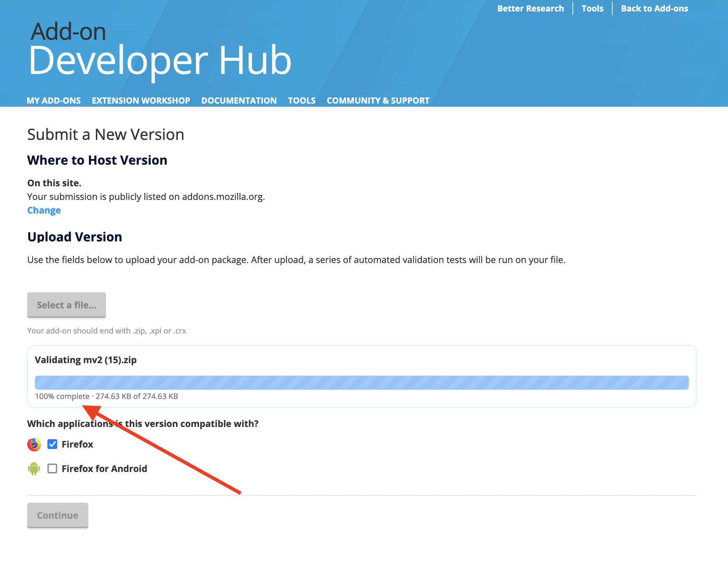Select the DOCUMENTATION nav item
This screenshot has height=563, width=728.
[x=239, y=100]
